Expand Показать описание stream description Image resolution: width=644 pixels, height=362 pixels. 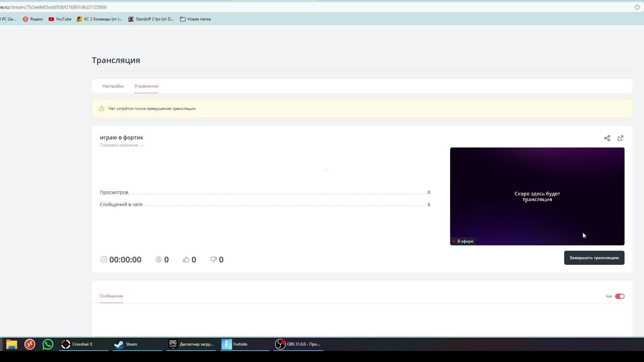(121, 145)
